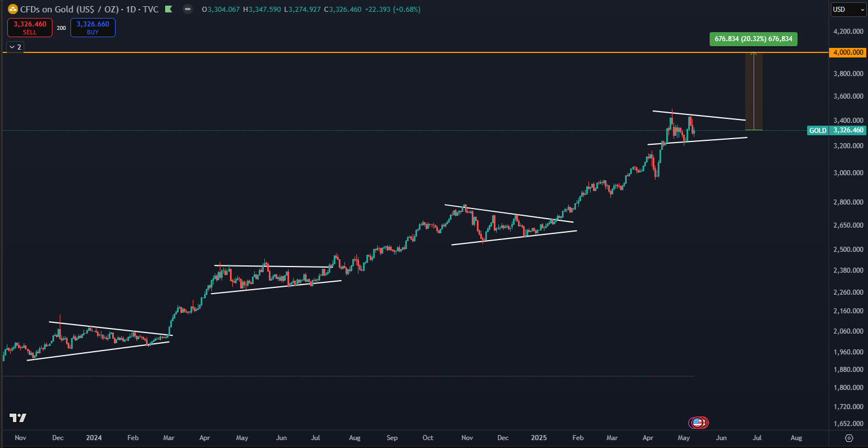Image resolution: width=868 pixels, height=448 pixels.
Task: Click the open price value 3,304.067
Action: (x=224, y=10)
